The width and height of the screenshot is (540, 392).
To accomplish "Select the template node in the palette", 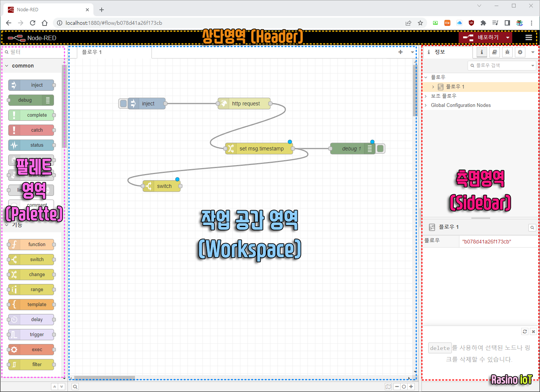I will click(x=31, y=305).
